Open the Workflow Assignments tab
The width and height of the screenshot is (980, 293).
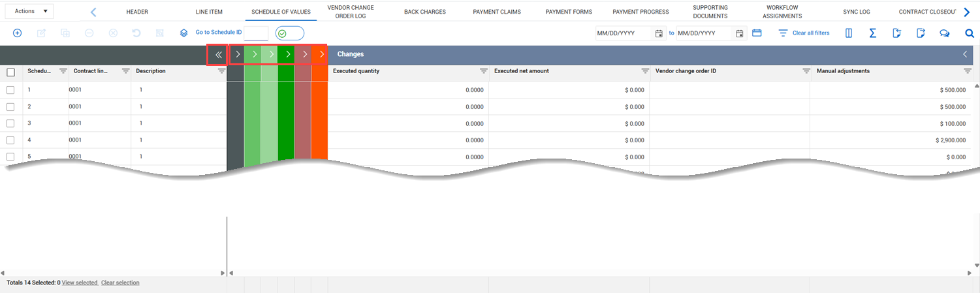782,12
